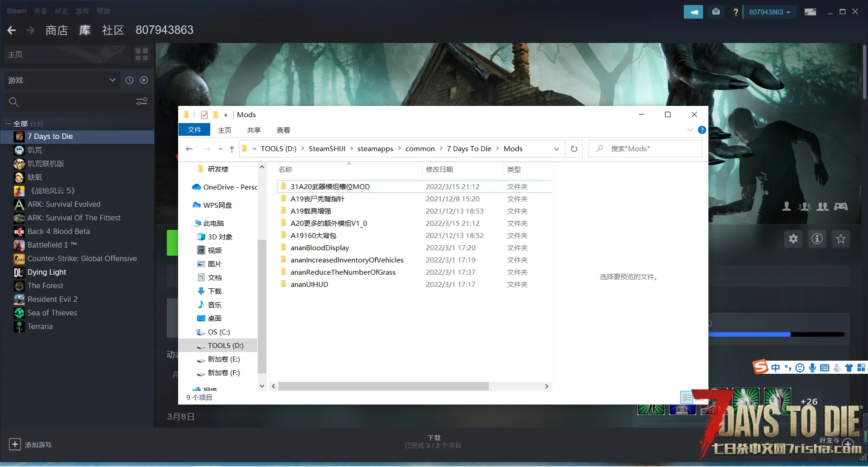Click 主页 button in Steam library sidebar
868x467 pixels.
(x=66, y=54)
